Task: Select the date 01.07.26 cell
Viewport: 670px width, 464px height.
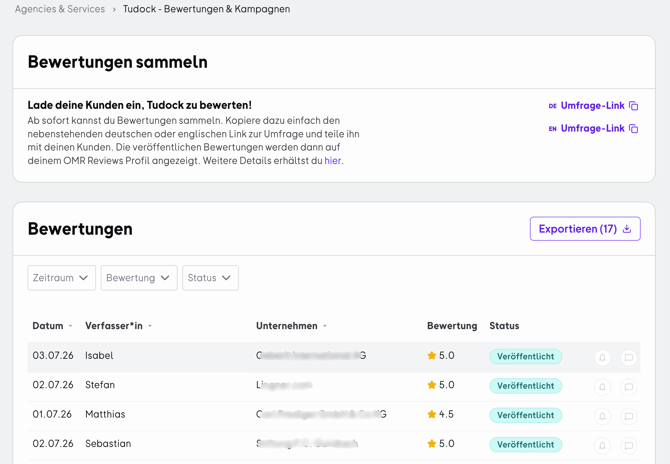Action: 52,414
